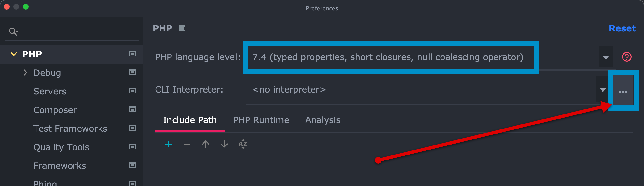Open the PHP language level dropdown arrow
Image resolution: width=644 pixels, height=186 pixels.
pos(606,57)
